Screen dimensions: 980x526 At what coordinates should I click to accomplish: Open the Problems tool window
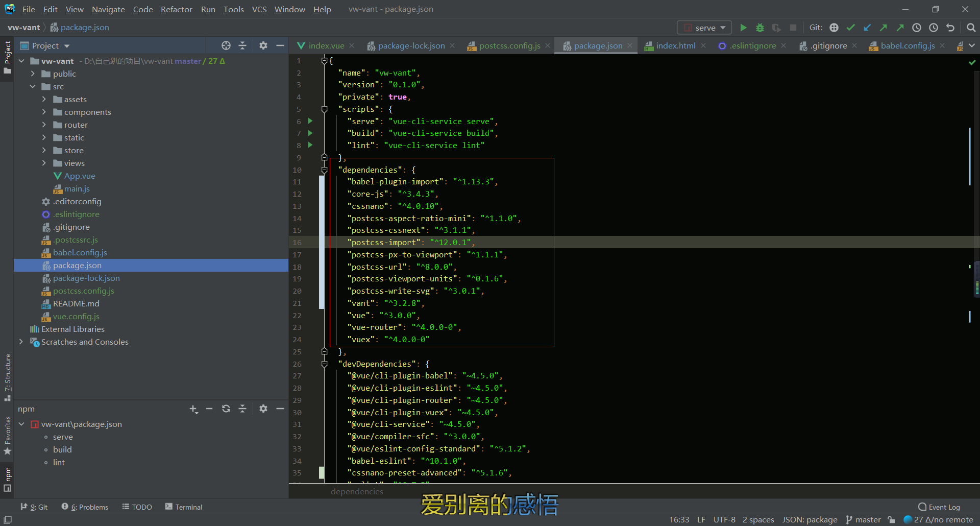[85, 507]
